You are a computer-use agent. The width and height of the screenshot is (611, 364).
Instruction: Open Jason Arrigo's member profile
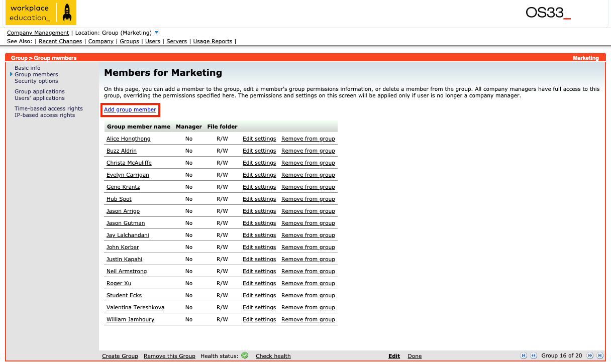[123, 211]
